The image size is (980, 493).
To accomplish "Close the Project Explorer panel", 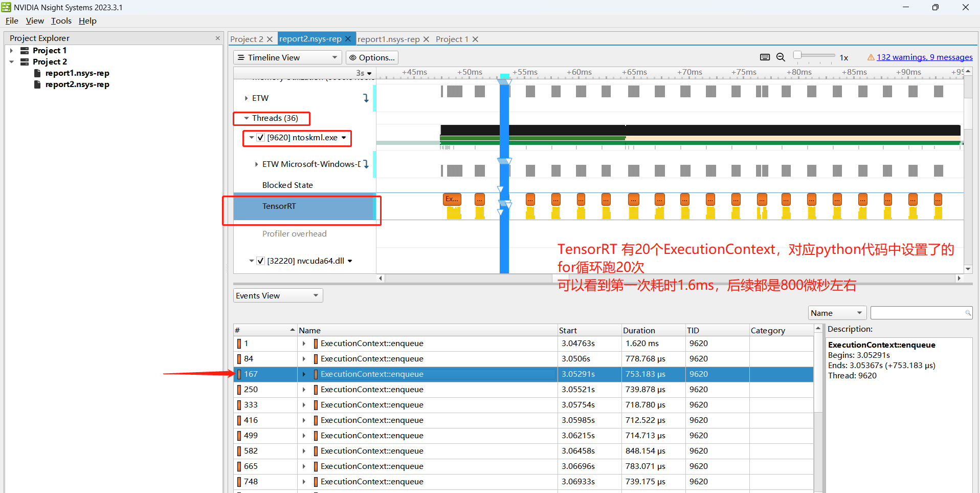I will [x=217, y=38].
